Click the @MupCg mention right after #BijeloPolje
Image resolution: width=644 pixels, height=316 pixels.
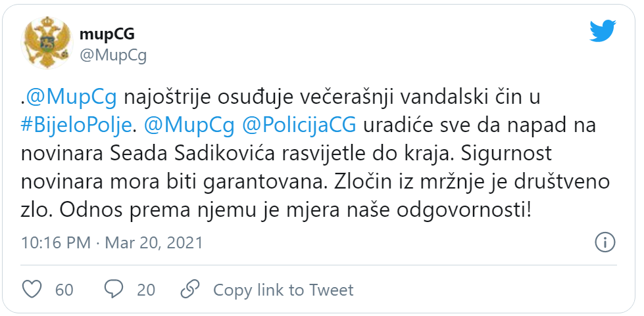click(x=189, y=126)
